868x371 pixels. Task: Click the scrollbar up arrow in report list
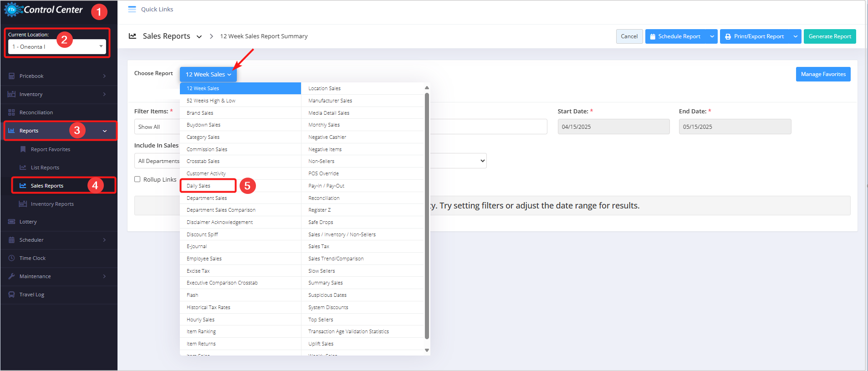coord(427,87)
